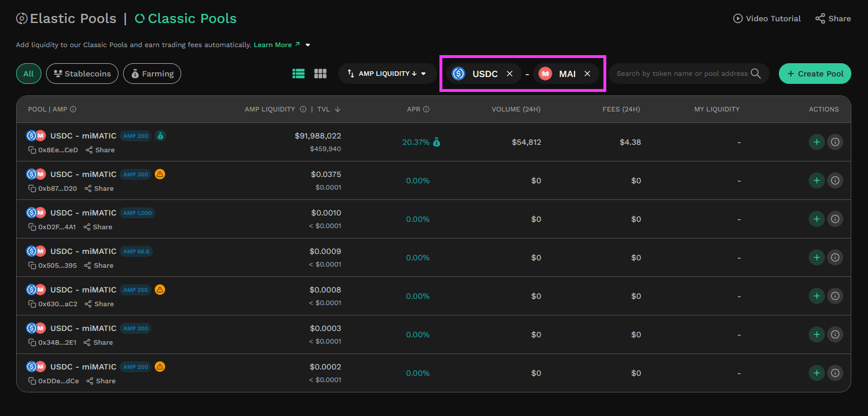Click the $91,988,022 AMP liquidity value

pyautogui.click(x=318, y=136)
